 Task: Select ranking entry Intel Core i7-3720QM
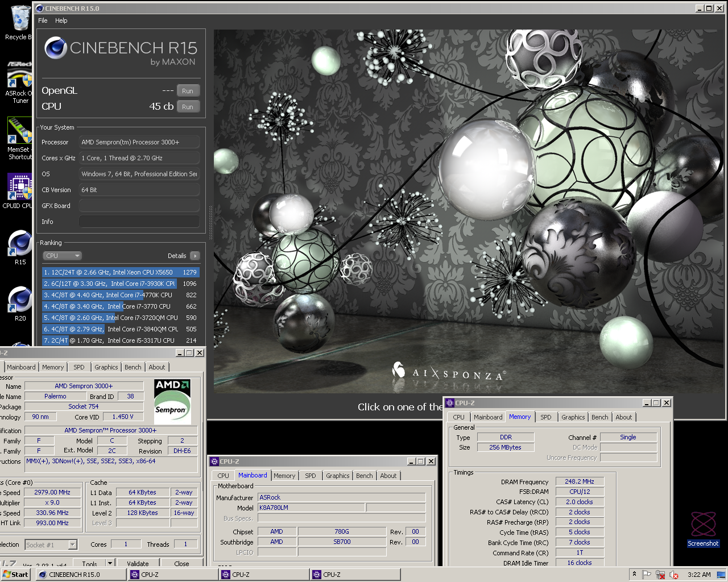click(x=121, y=318)
